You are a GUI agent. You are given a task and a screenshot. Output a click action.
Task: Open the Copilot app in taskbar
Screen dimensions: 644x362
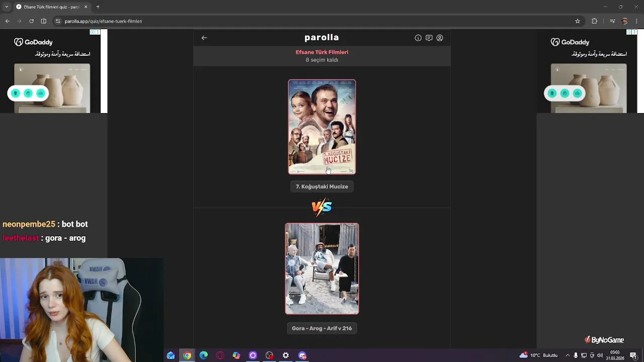[x=236, y=355]
